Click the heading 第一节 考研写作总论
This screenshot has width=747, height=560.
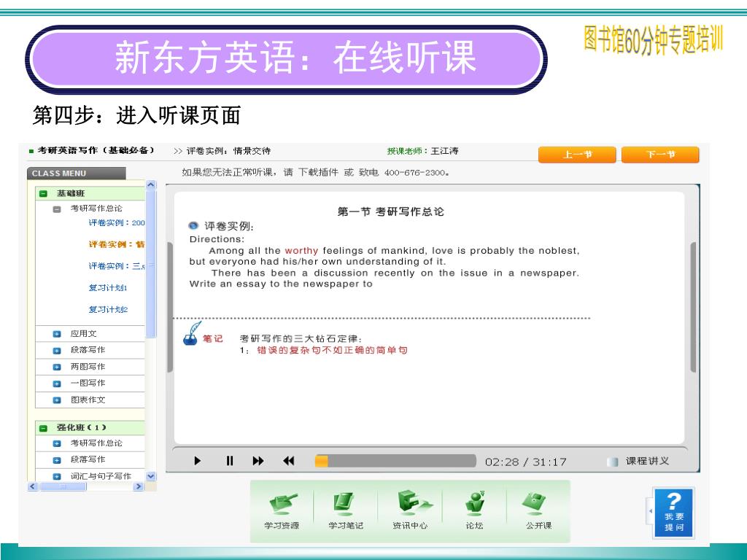coord(391,211)
